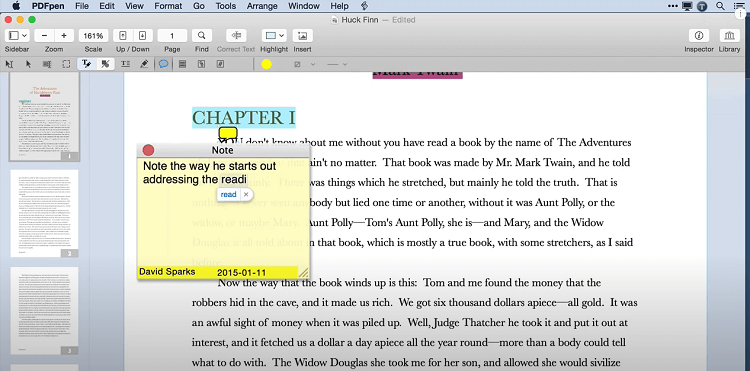This screenshot has height=371, width=750.
Task: Click the 'Huck Finn' window title
Action: [x=359, y=20]
